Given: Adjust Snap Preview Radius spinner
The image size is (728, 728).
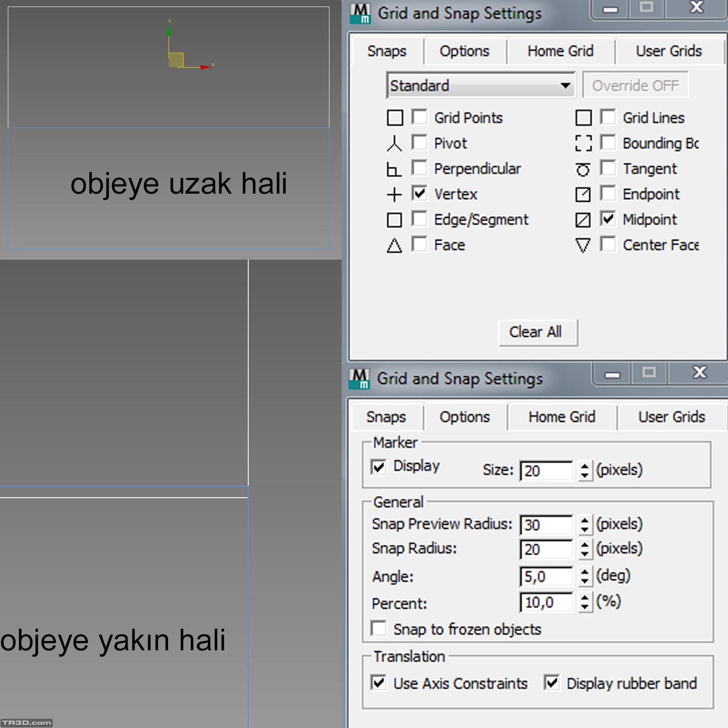Looking at the screenshot, I should click(585, 525).
